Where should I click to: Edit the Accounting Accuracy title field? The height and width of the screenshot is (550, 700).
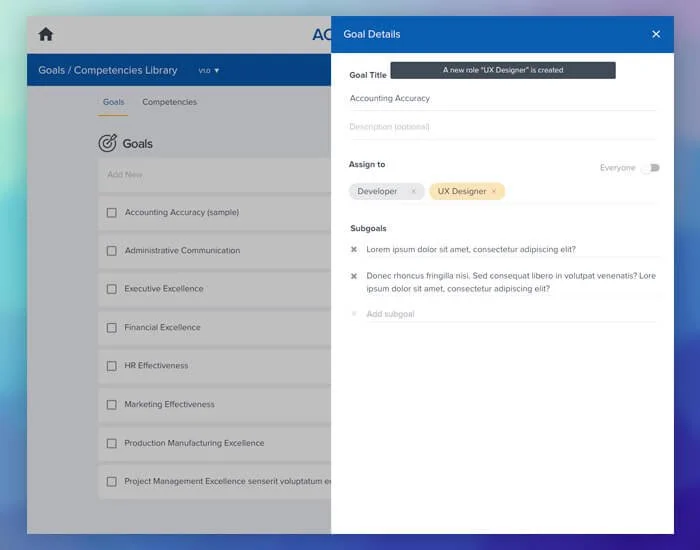(x=503, y=98)
